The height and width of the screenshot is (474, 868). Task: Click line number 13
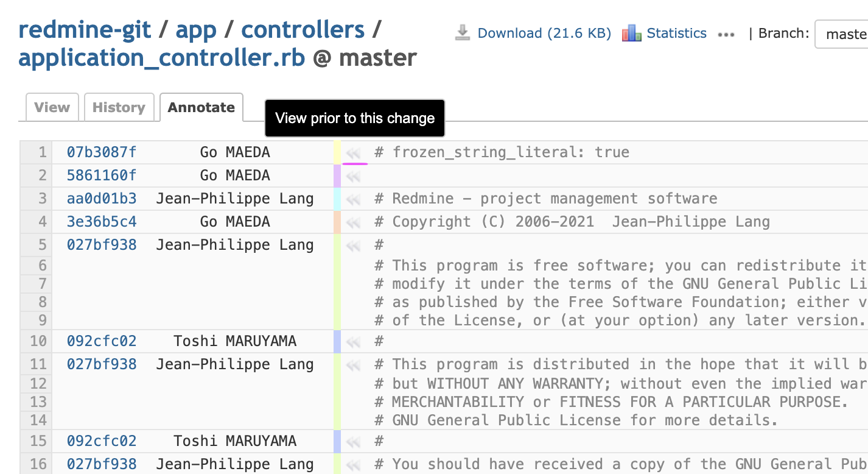tap(38, 402)
